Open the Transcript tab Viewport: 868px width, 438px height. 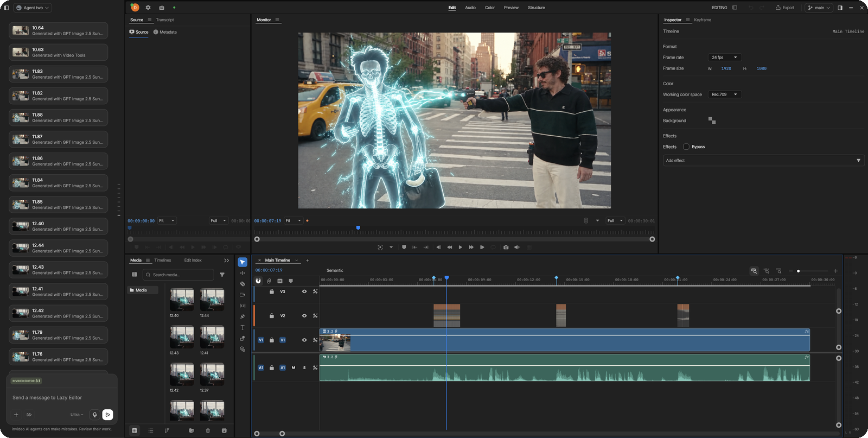coord(165,20)
